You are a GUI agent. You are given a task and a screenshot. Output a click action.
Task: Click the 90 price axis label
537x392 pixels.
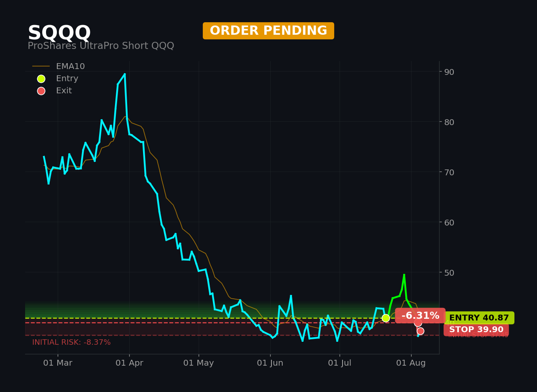point(449,72)
